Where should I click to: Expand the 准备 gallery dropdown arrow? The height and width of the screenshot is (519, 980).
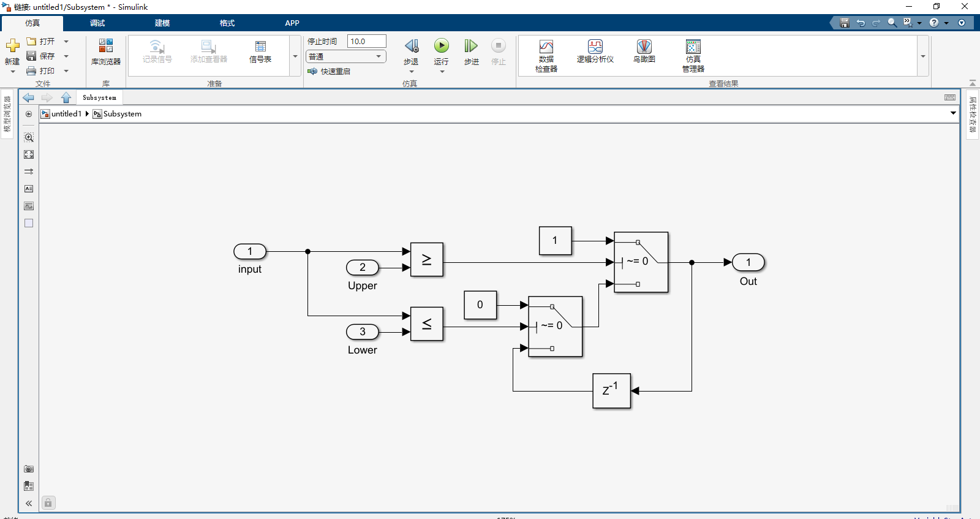pyautogui.click(x=295, y=56)
